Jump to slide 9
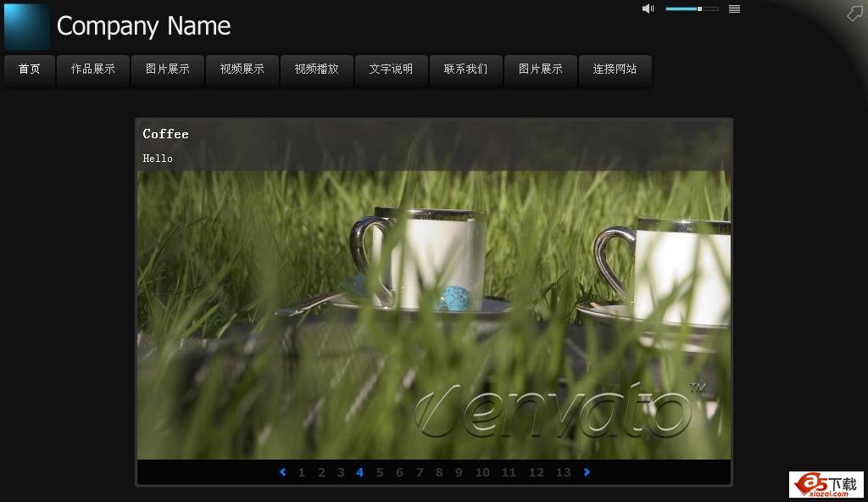Screen dimensions: 868x502 459,472
